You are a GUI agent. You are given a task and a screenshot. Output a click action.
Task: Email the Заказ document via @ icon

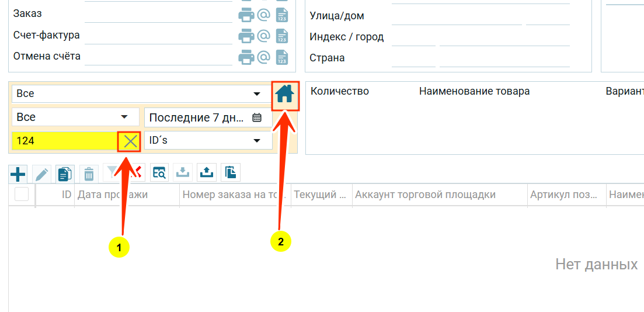pyautogui.click(x=263, y=14)
